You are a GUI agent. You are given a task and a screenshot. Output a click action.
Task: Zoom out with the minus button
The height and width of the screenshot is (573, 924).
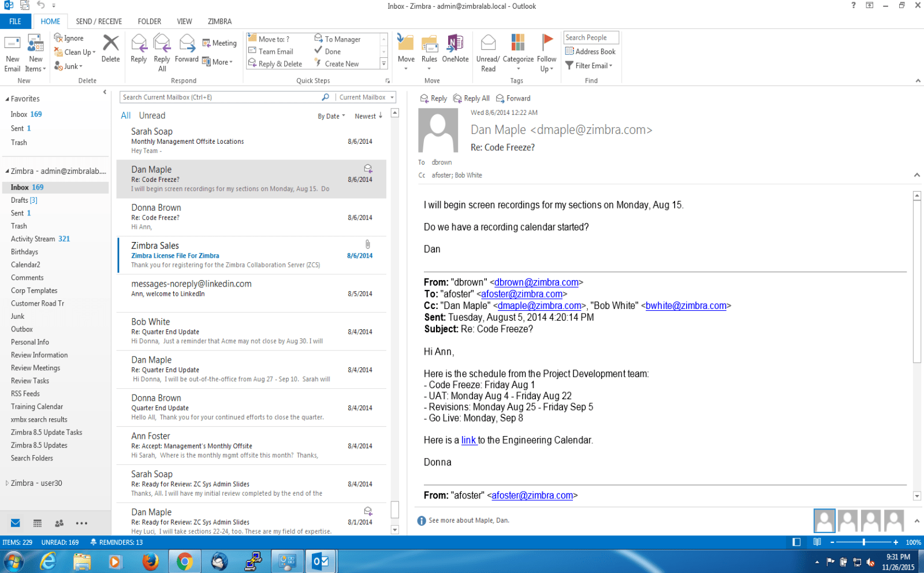pyautogui.click(x=832, y=542)
